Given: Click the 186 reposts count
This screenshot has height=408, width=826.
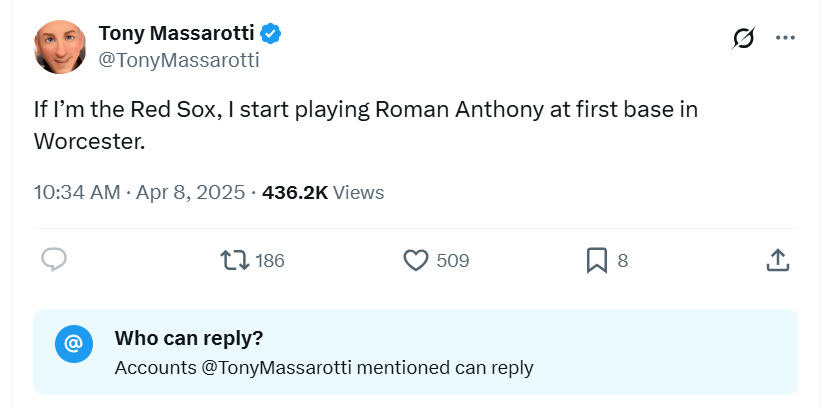Looking at the screenshot, I should pyautogui.click(x=270, y=261).
